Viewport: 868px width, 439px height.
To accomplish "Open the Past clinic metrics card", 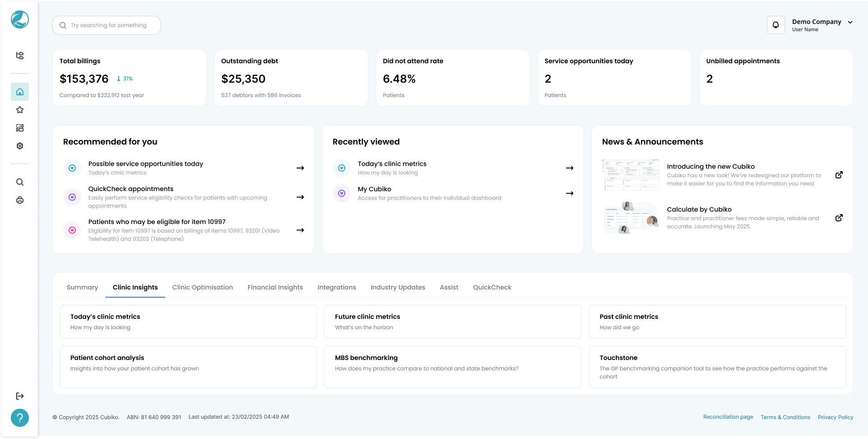I will coord(717,322).
